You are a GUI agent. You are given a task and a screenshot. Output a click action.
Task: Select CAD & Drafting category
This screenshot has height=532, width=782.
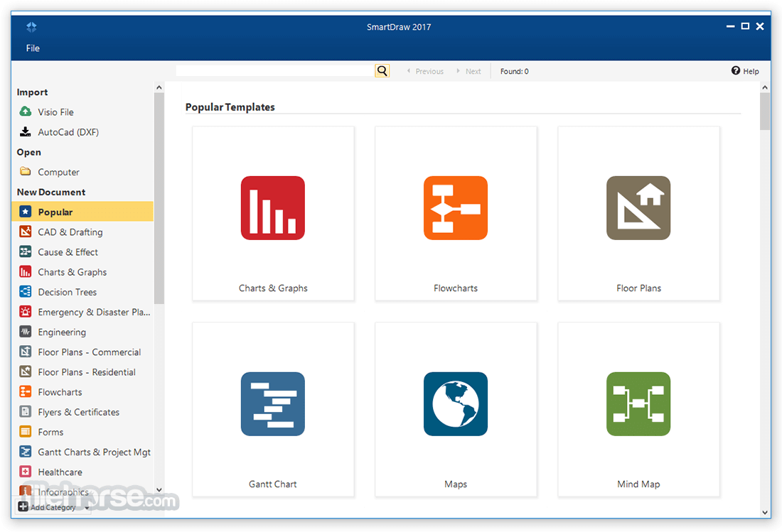click(x=82, y=232)
